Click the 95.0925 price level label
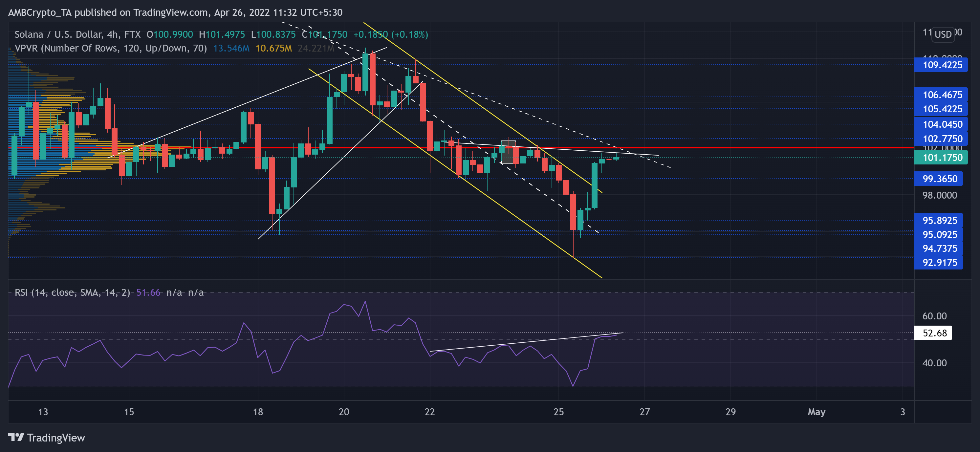 click(x=939, y=234)
